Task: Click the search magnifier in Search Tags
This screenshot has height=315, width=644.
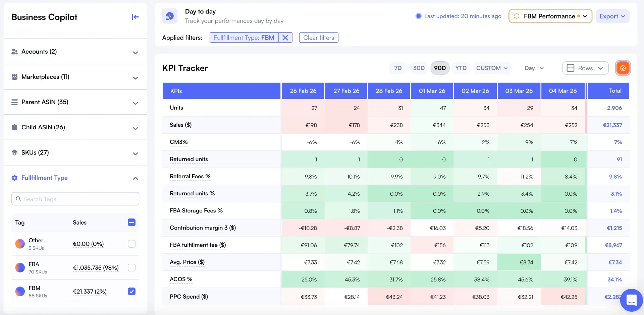Action: tap(18, 199)
